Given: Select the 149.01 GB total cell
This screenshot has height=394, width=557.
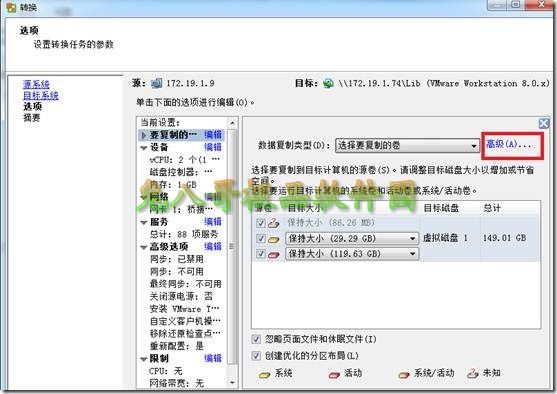Looking at the screenshot, I should [504, 238].
